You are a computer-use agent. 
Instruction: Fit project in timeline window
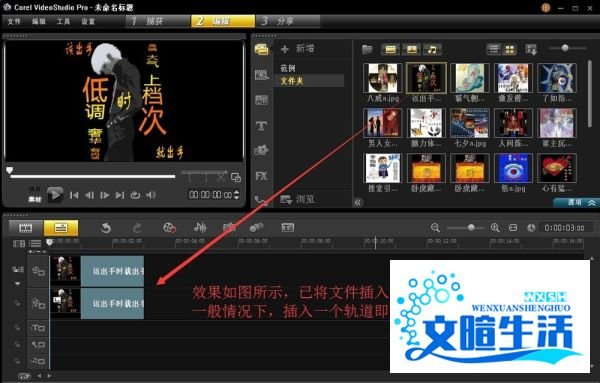[x=513, y=228]
